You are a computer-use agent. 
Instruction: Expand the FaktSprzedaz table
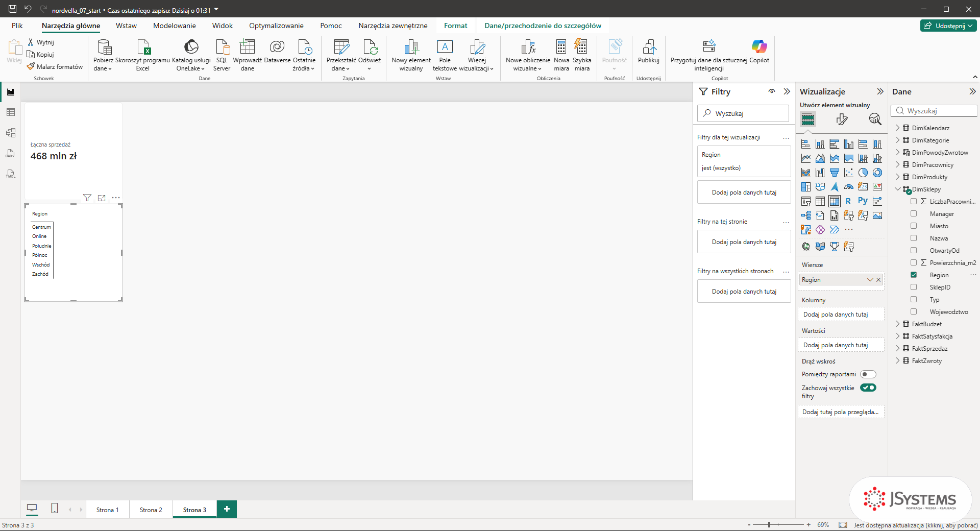898,349
